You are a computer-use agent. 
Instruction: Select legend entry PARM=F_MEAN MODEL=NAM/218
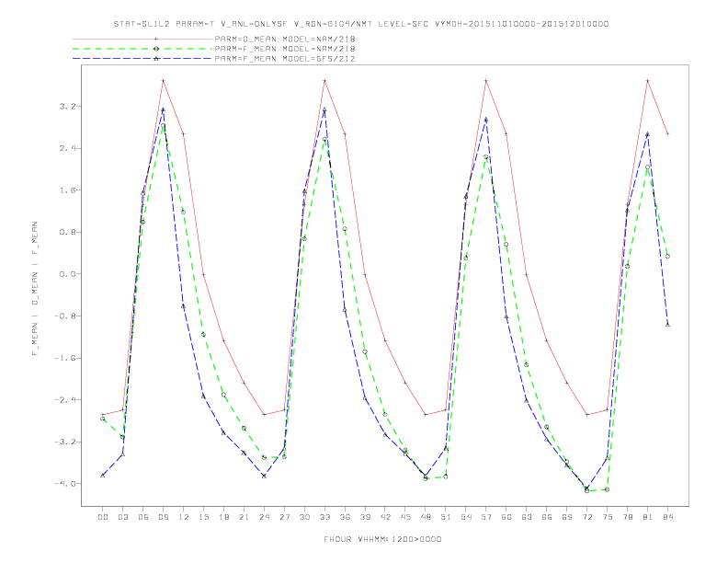pos(285,49)
